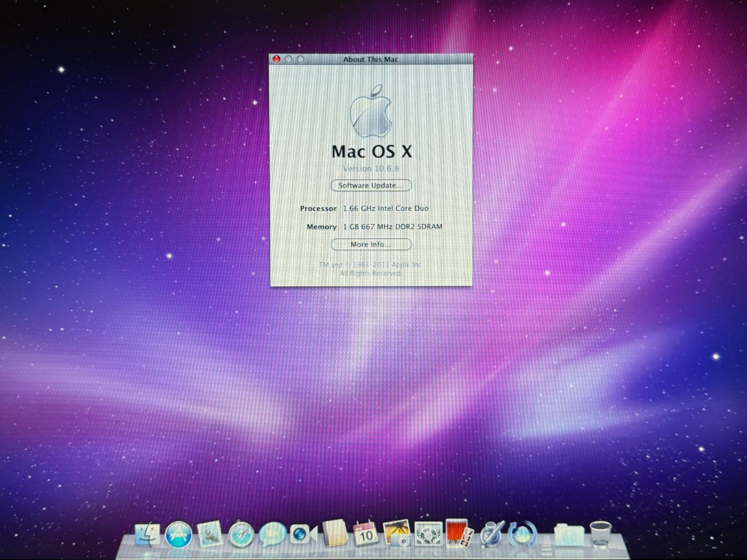The height and width of the screenshot is (560, 747).
Task: Click the 1.66 GHz Intel Core Duo text
Action: click(x=386, y=208)
